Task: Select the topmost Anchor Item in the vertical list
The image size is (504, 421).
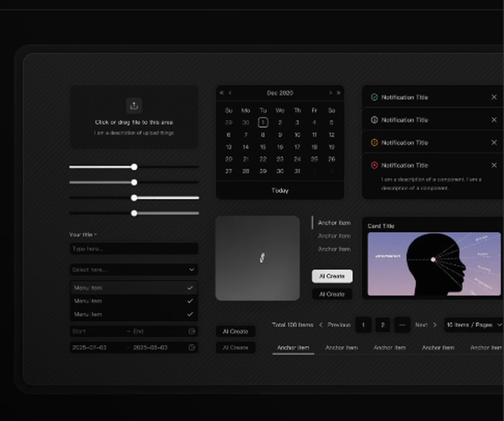Action: pyautogui.click(x=333, y=222)
